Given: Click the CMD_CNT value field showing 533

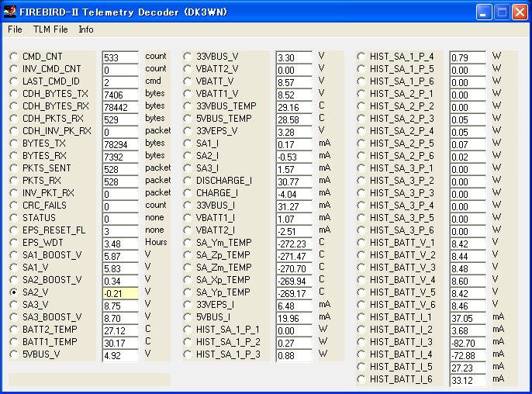Looking at the screenshot, I should pos(120,57).
